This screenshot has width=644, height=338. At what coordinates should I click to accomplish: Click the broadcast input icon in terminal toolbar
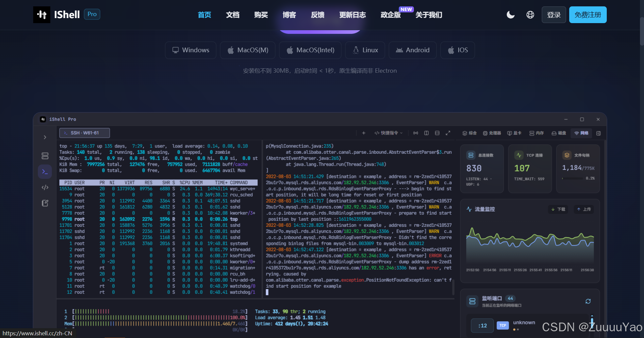tap(416, 133)
